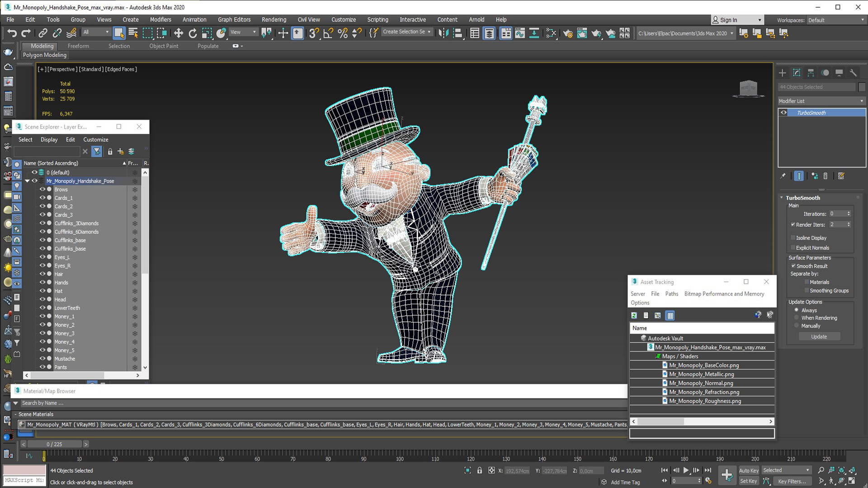868x488 pixels.
Task: Click the object color swatch
Action: 862,87
